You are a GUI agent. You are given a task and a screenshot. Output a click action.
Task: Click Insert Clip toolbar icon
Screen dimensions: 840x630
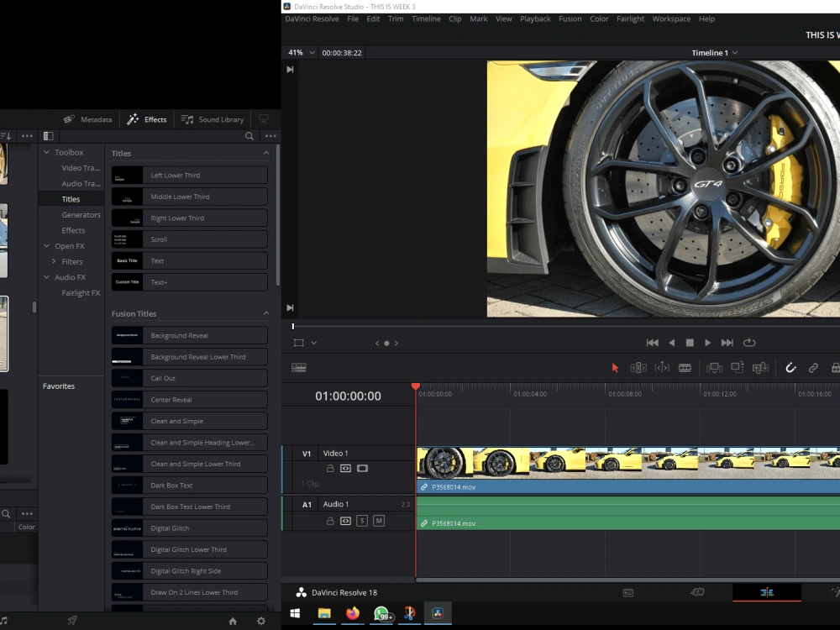(714, 368)
